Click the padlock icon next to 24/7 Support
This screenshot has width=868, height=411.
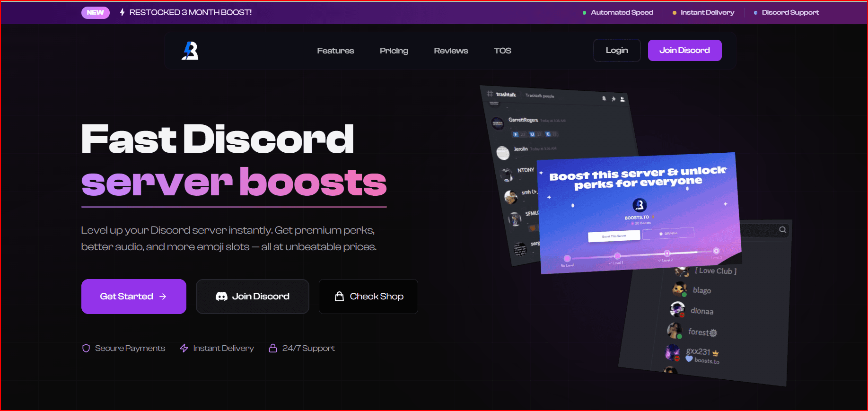pos(273,348)
